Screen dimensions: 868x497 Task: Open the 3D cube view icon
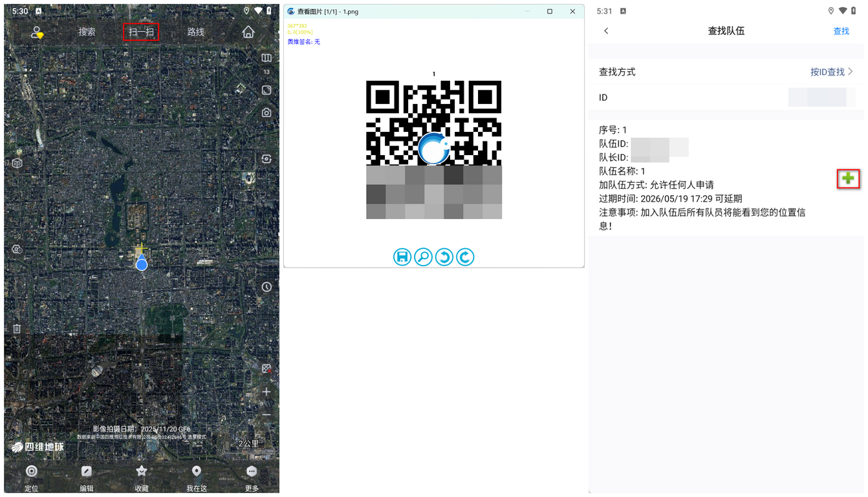17,163
